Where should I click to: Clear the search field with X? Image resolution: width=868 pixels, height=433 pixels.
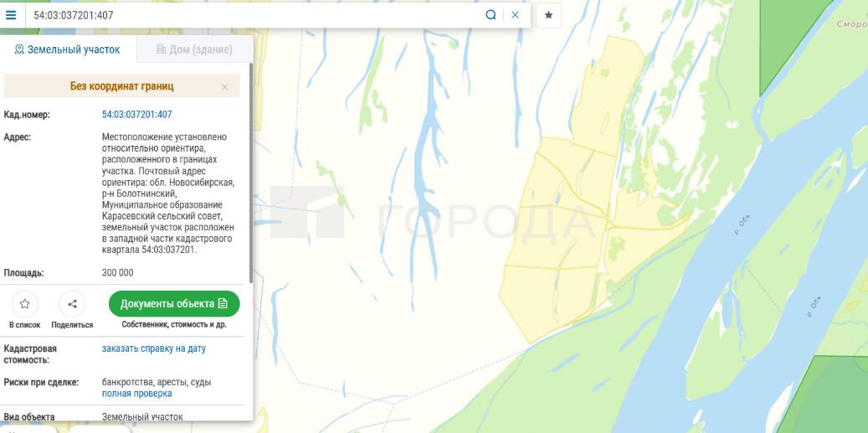(x=516, y=15)
